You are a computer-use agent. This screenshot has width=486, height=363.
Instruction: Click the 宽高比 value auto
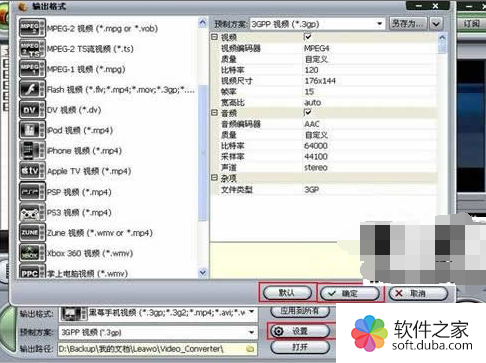(313, 102)
